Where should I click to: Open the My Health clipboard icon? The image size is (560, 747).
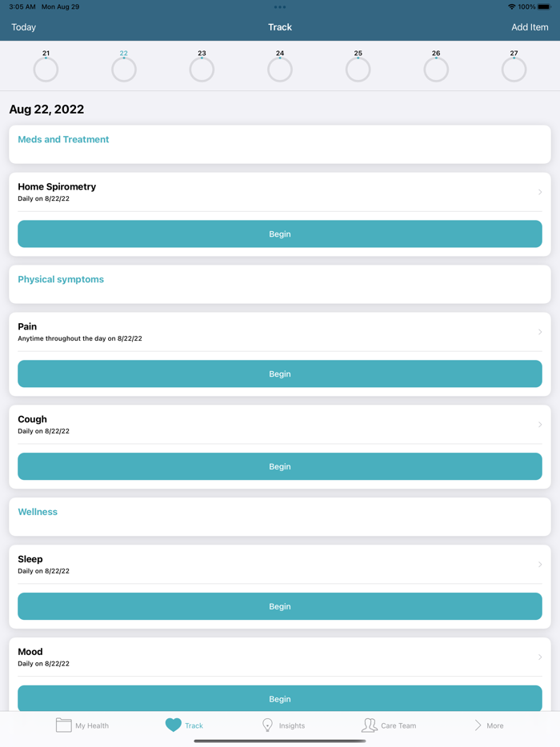point(64,725)
